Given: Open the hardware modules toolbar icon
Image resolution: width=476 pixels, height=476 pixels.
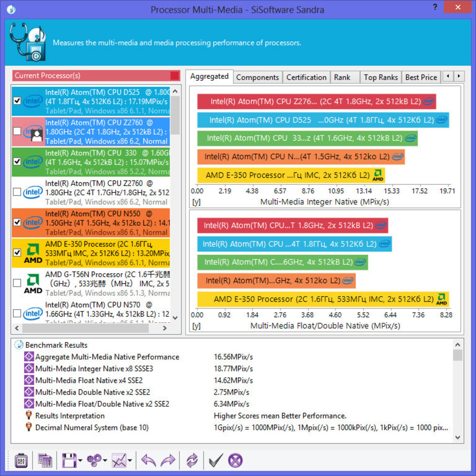Looking at the screenshot, I should pyautogui.click(x=21, y=461).
